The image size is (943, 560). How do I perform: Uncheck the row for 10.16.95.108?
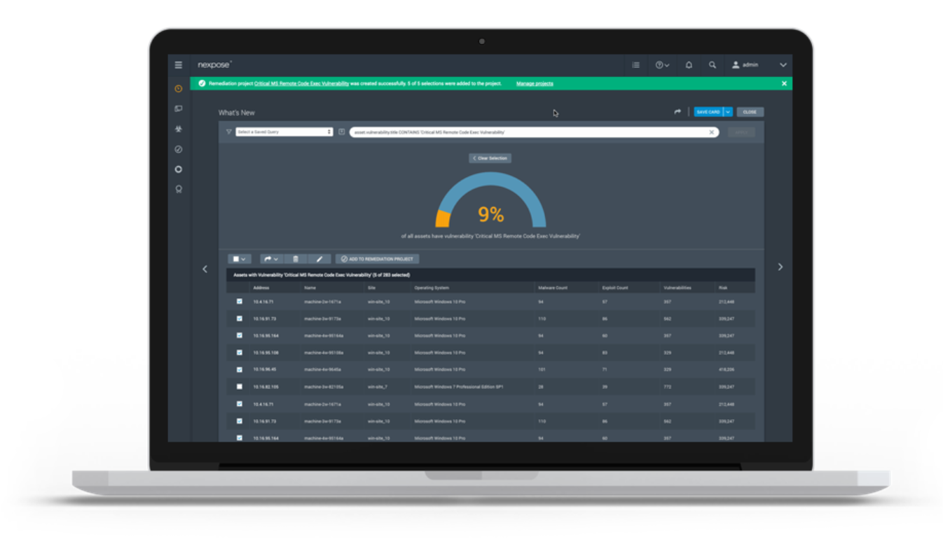(x=240, y=353)
